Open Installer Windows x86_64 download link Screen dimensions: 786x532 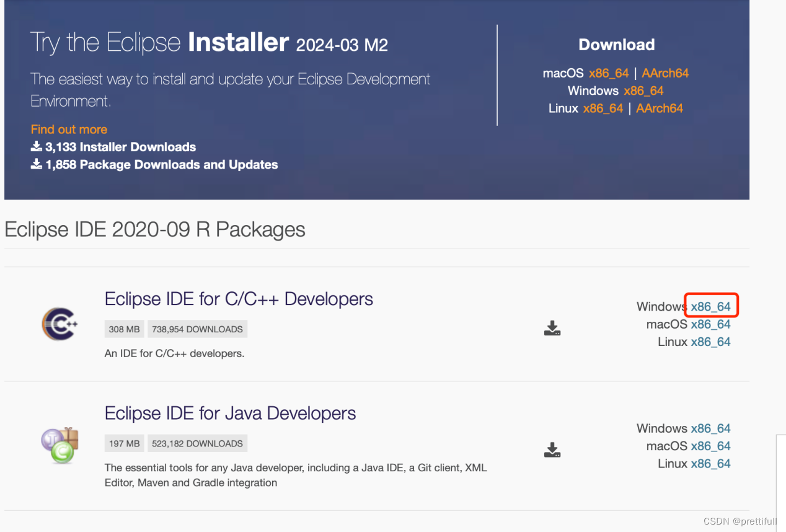point(643,91)
